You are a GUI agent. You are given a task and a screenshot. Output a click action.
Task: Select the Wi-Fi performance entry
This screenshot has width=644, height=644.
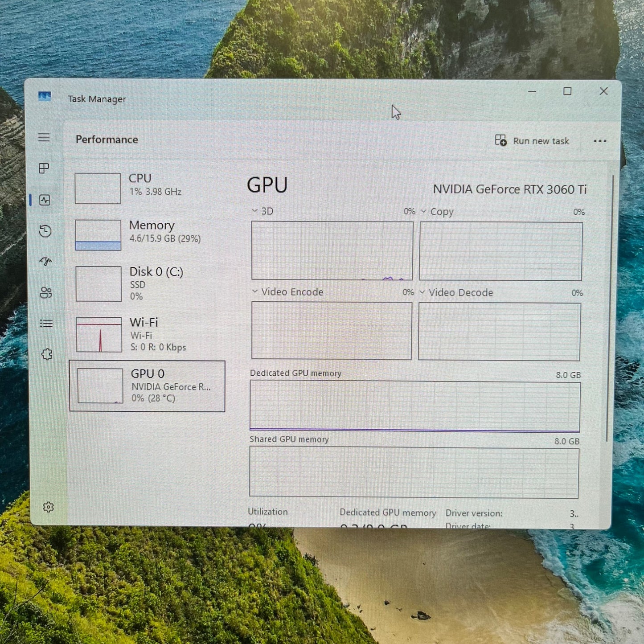tap(148, 334)
